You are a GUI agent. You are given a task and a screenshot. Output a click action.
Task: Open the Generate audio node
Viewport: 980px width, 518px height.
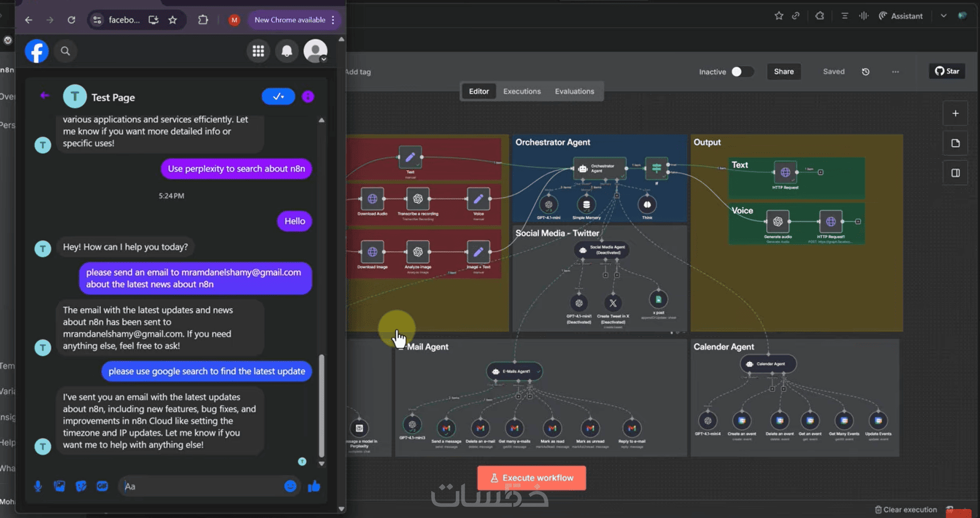click(x=778, y=221)
